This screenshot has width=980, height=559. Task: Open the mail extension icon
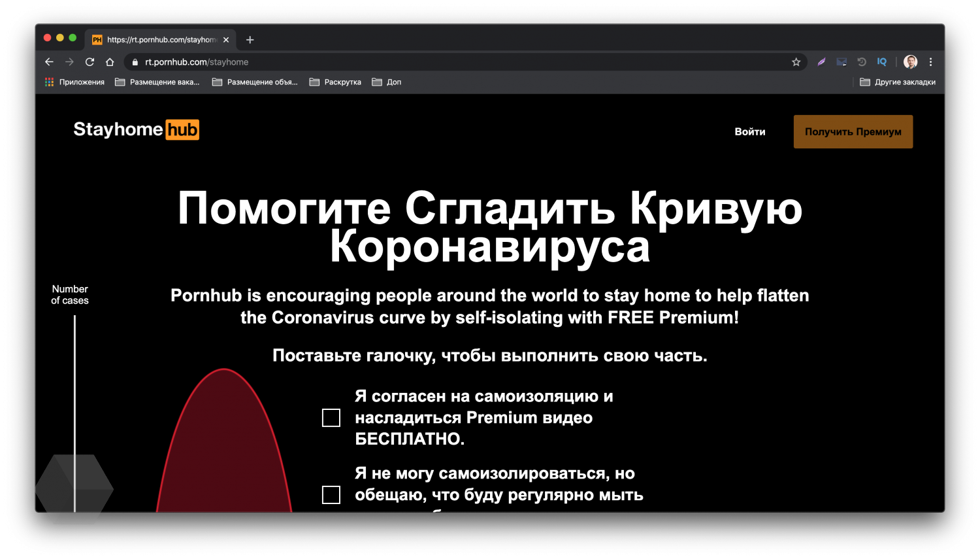tap(841, 62)
